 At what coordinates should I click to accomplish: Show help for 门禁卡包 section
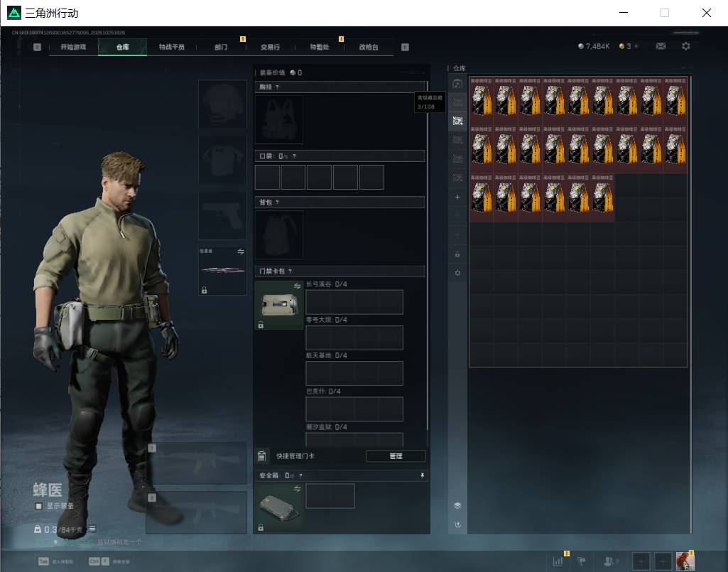290,271
